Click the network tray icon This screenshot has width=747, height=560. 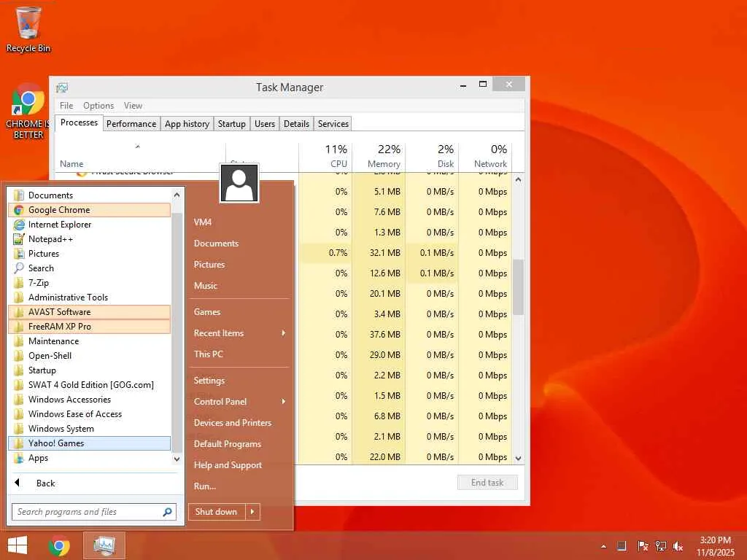(x=660, y=545)
